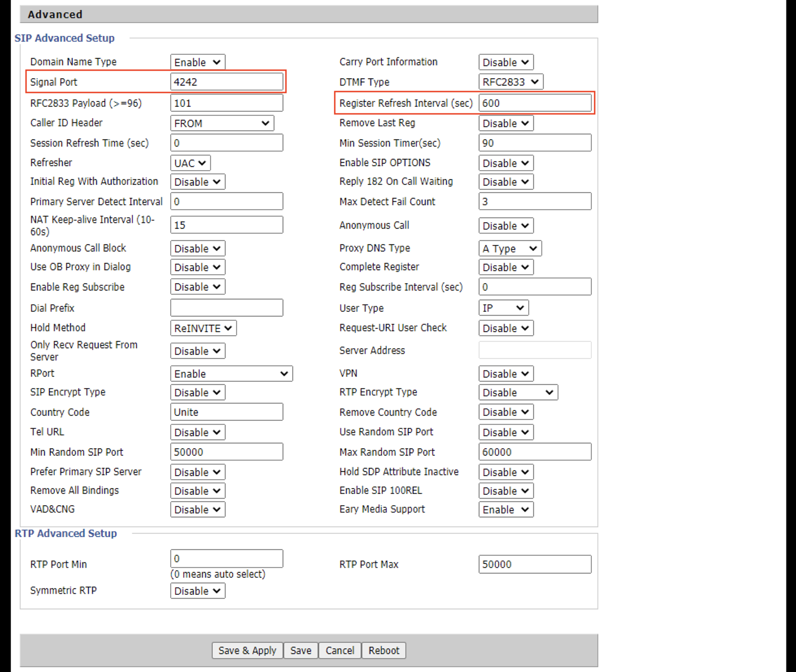Focus the Reg Subscribe Interval field
This screenshot has height=672, width=796.
click(x=535, y=287)
